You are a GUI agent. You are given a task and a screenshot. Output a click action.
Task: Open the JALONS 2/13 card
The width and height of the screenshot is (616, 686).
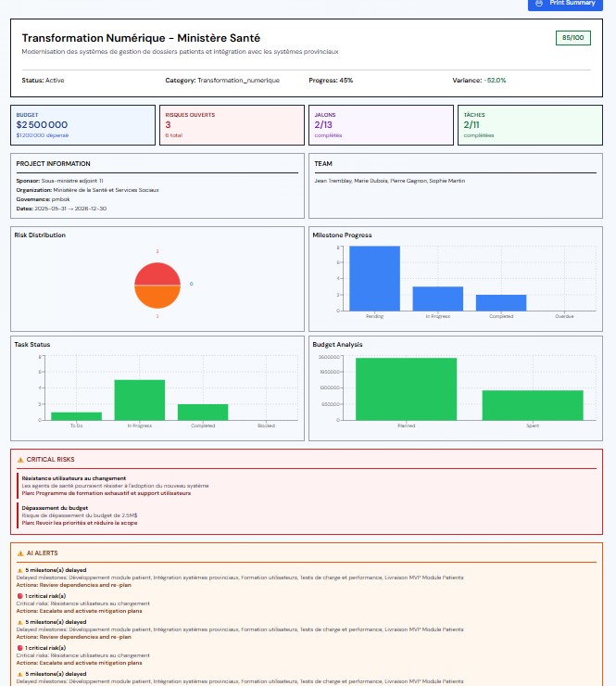pyautogui.click(x=381, y=125)
